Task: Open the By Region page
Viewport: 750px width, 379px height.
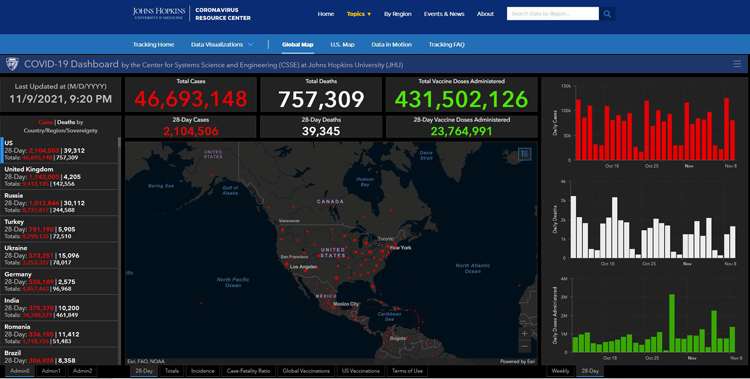Action: click(x=397, y=14)
